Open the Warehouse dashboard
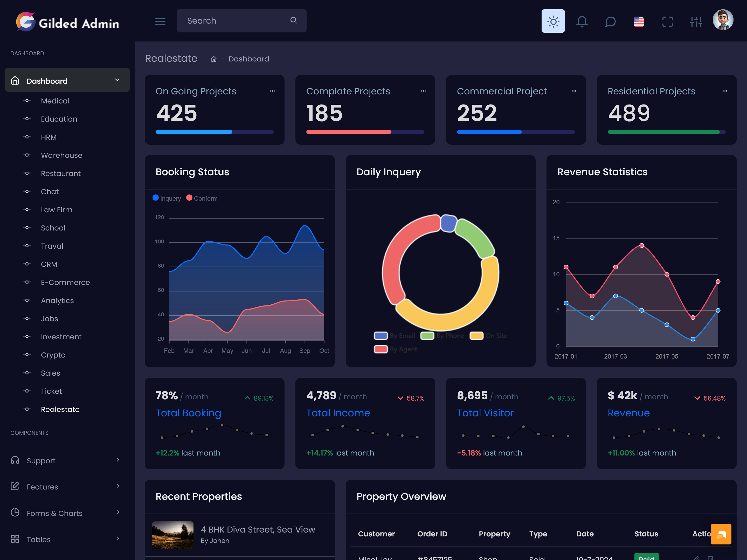747x560 pixels. [61, 155]
